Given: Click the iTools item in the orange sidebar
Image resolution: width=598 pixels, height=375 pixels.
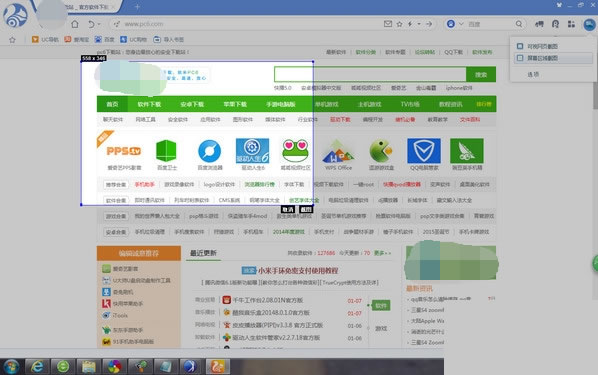Looking at the screenshot, I should (x=120, y=315).
